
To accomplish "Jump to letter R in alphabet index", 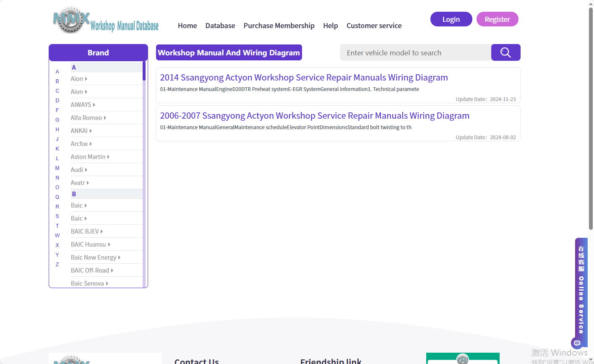I will click(x=57, y=207).
